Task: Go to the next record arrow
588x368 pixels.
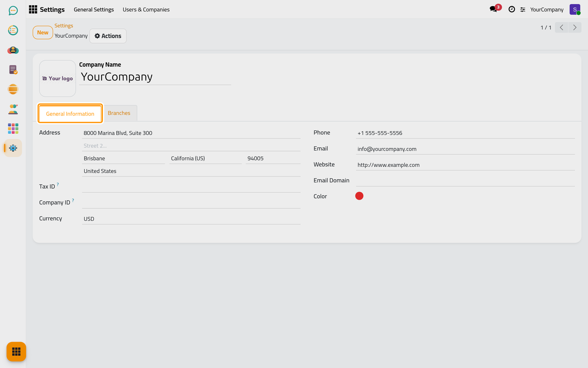Action: (575, 28)
